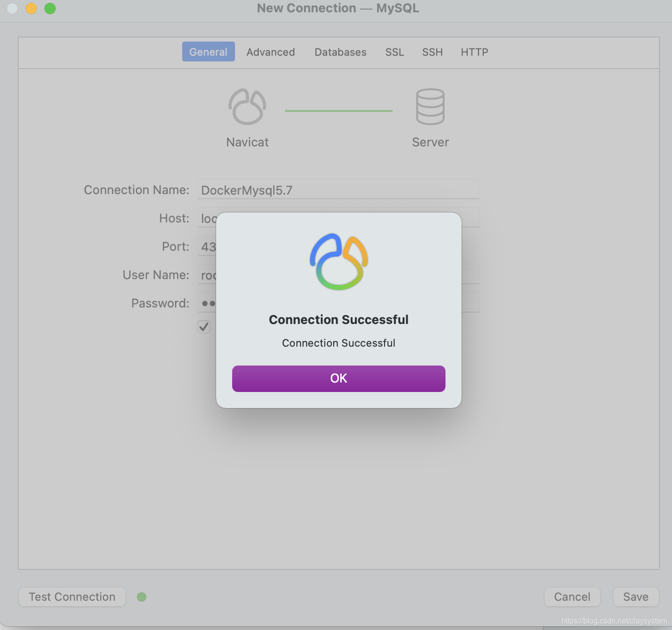Viewport: 672px width, 630px height.
Task: Click the green connection status indicator
Action: [x=142, y=597]
